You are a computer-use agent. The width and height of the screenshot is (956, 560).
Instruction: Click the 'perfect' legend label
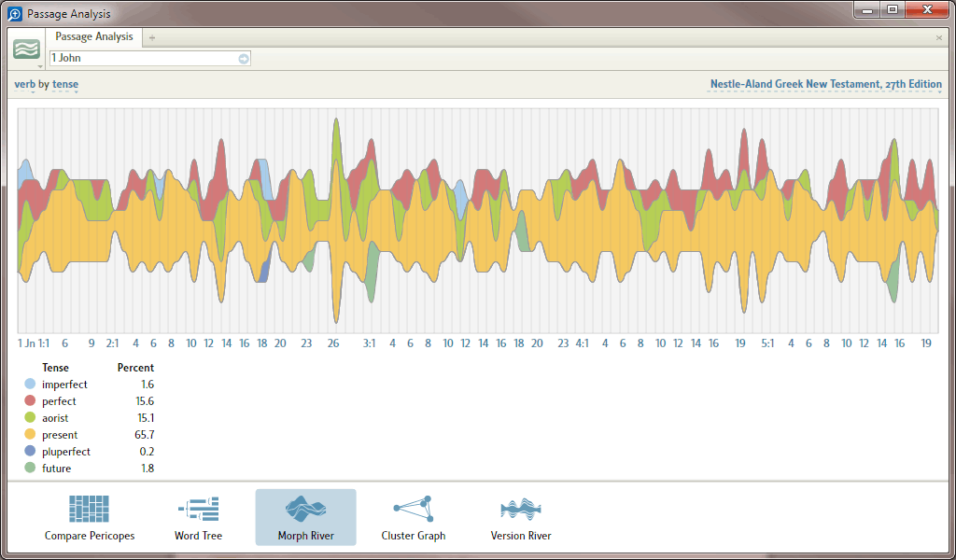59,401
